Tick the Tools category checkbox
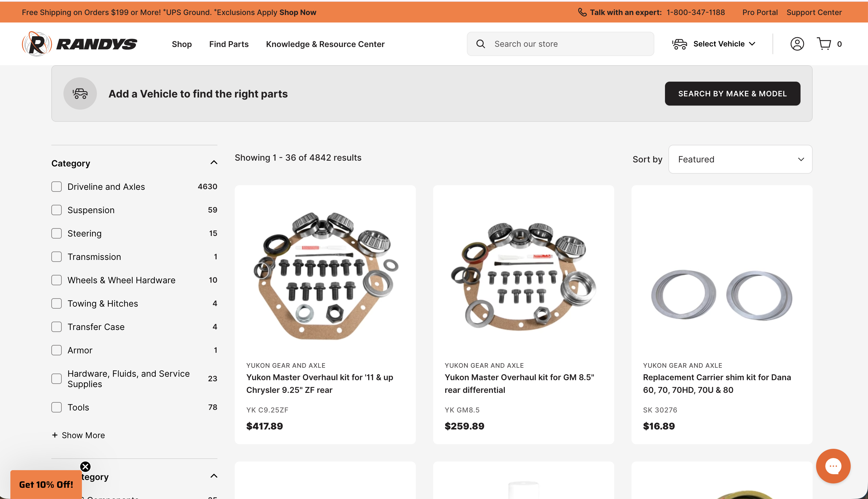Image resolution: width=868 pixels, height=499 pixels. click(57, 407)
